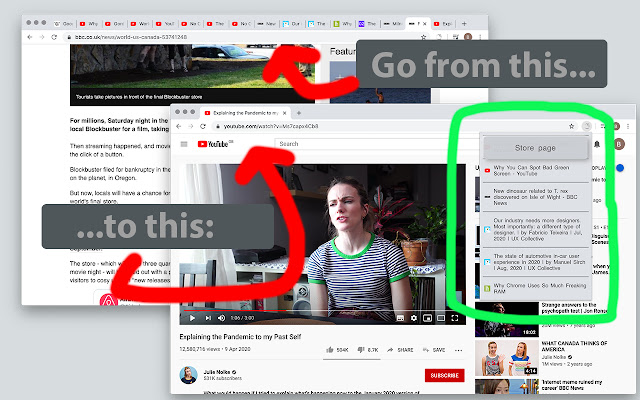Go back in the BBC window

[x=29, y=37]
